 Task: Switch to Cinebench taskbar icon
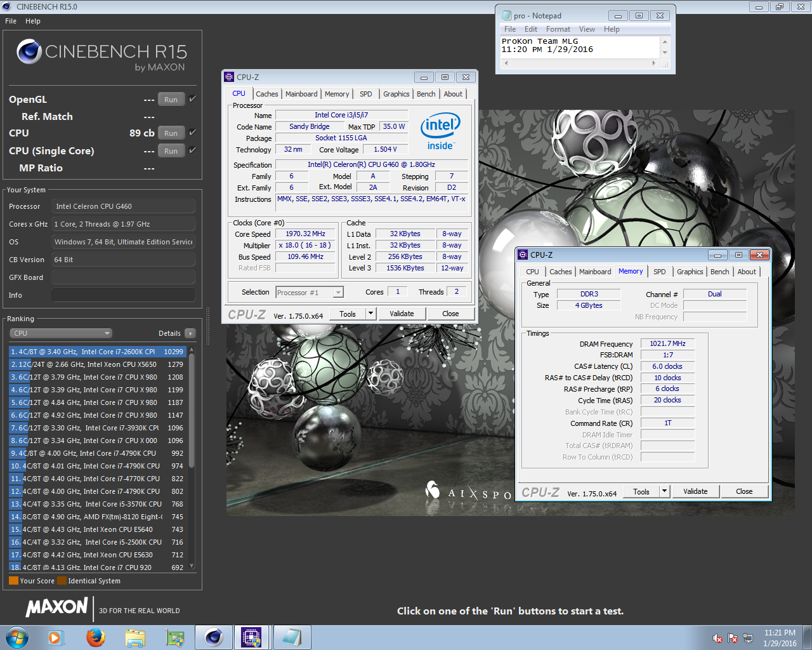(x=214, y=637)
